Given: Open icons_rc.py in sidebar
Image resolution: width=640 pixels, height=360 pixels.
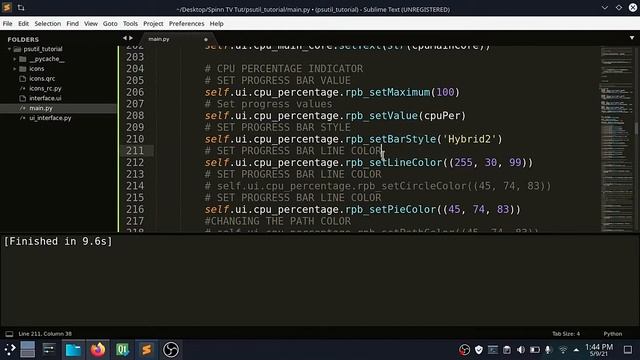Looking at the screenshot, I should click(45, 89).
